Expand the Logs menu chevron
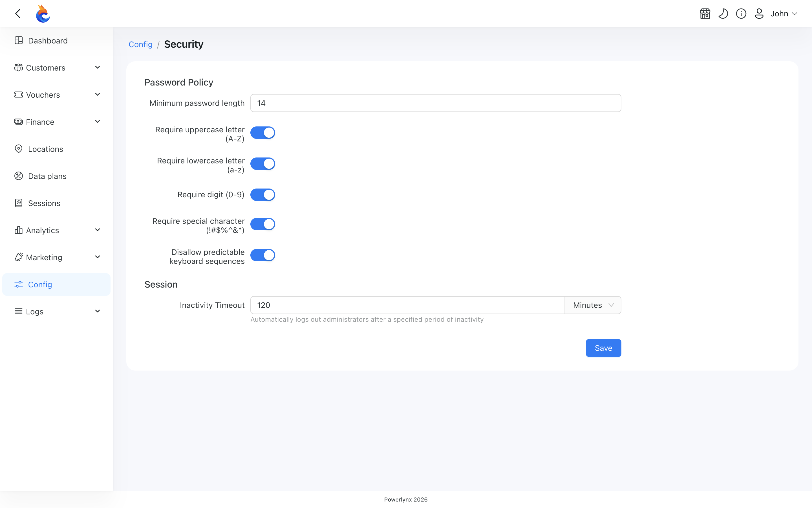This screenshot has width=812, height=508. [98, 311]
